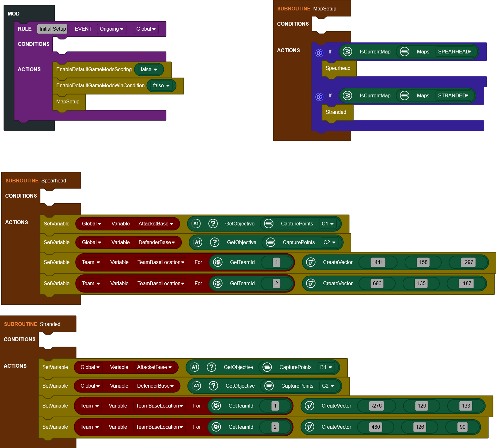Click the IsCurrentMap icon in the SPEARHEAD condition
Screen dimensions: 496x448
pos(347,52)
